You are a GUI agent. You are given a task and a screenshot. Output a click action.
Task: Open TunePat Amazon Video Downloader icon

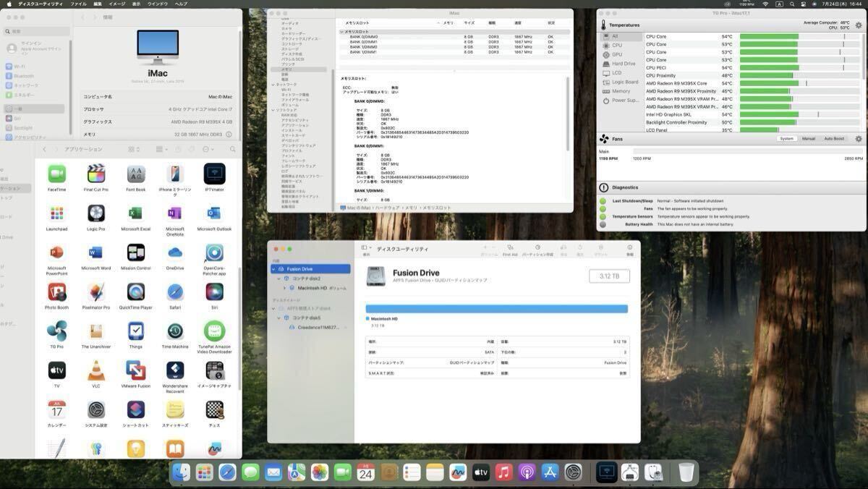tap(214, 331)
